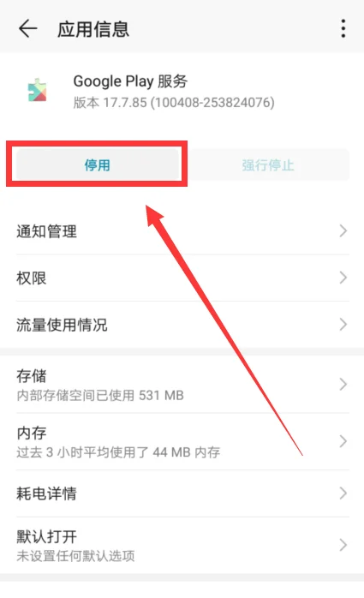The width and height of the screenshot is (364, 598).
Task: Tap chevron beside 权限
Action: point(343,278)
